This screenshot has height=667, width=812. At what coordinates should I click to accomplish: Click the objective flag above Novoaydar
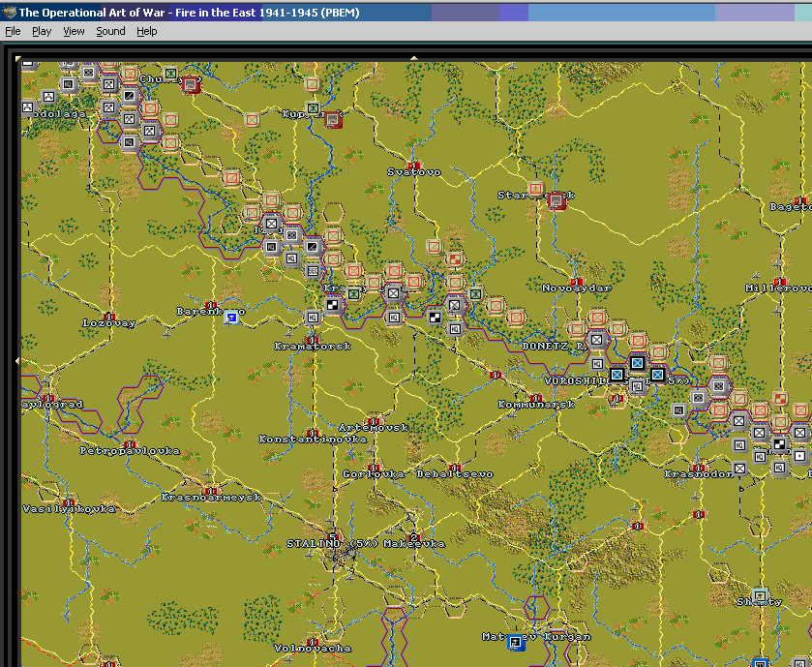[x=577, y=282]
